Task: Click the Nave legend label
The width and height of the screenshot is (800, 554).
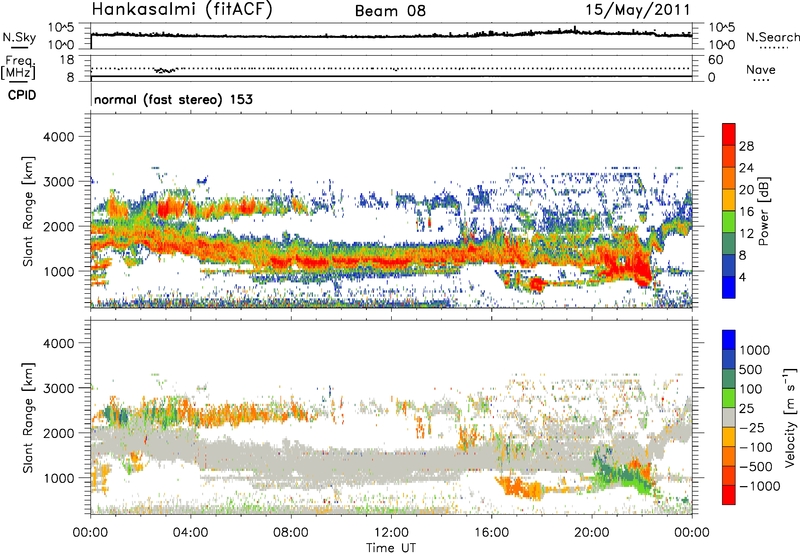Action: tap(761, 70)
